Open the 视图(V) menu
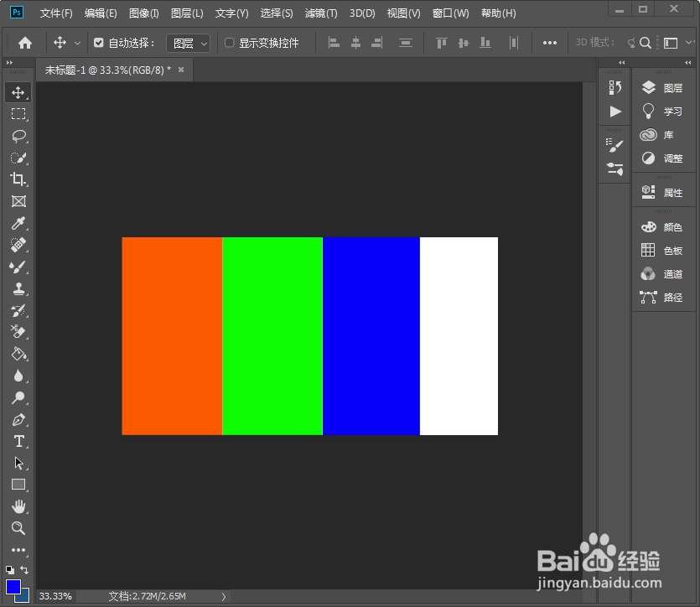 403,13
